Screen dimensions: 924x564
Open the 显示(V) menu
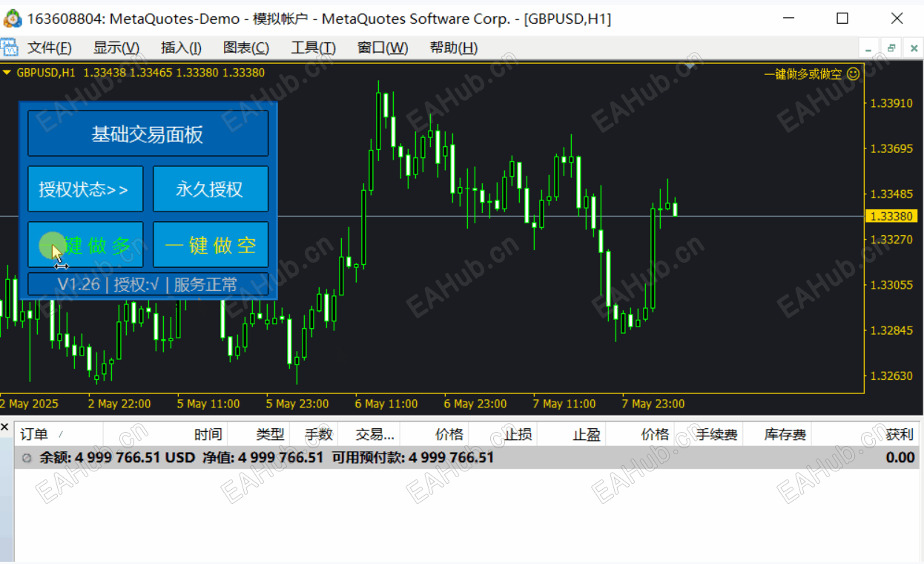click(x=116, y=48)
